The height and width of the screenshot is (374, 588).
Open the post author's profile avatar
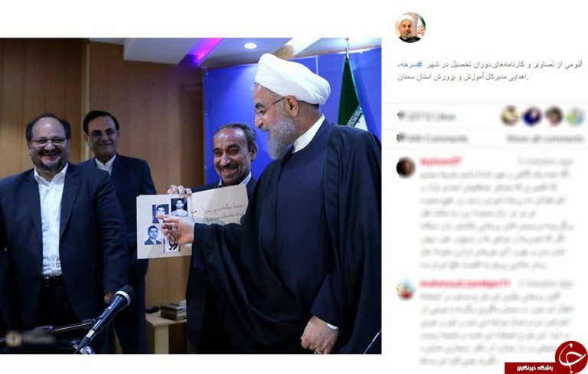pos(410,28)
